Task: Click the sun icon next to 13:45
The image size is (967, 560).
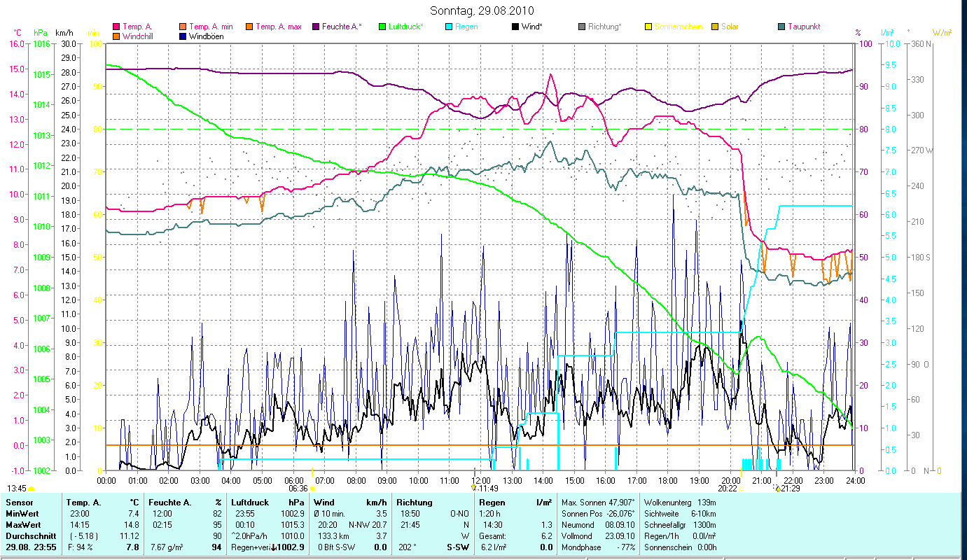Action: pyautogui.click(x=31, y=489)
